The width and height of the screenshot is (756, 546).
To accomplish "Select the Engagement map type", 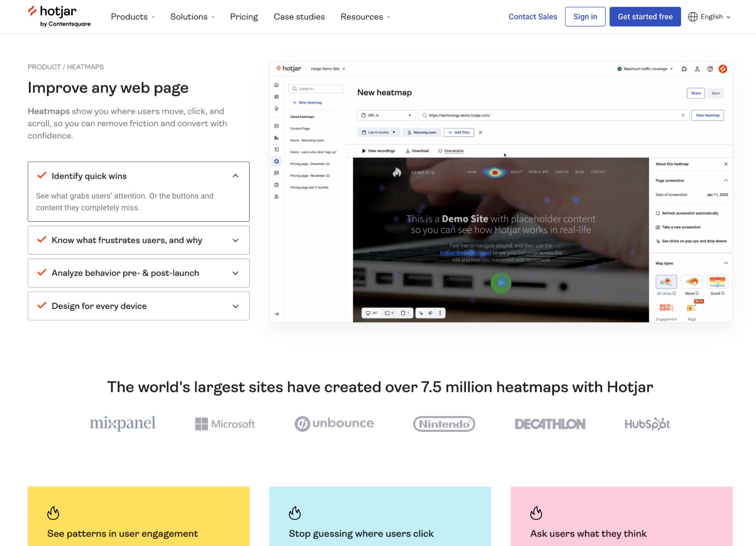I will tap(666, 311).
